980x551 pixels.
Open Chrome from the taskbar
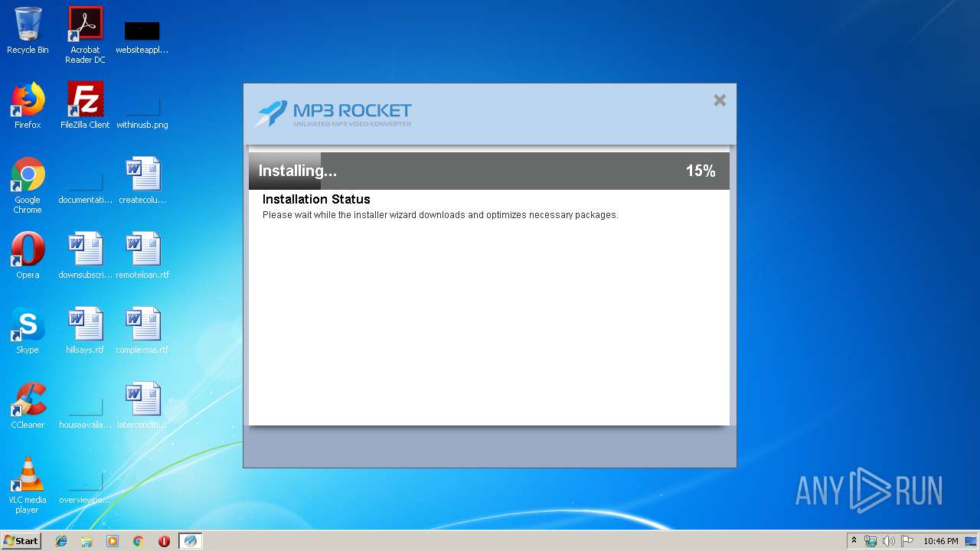(x=139, y=541)
